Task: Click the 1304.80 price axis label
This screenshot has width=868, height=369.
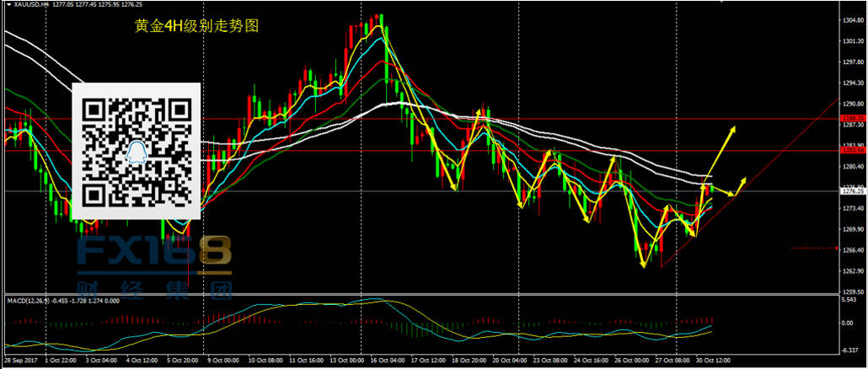Action: pos(853,20)
